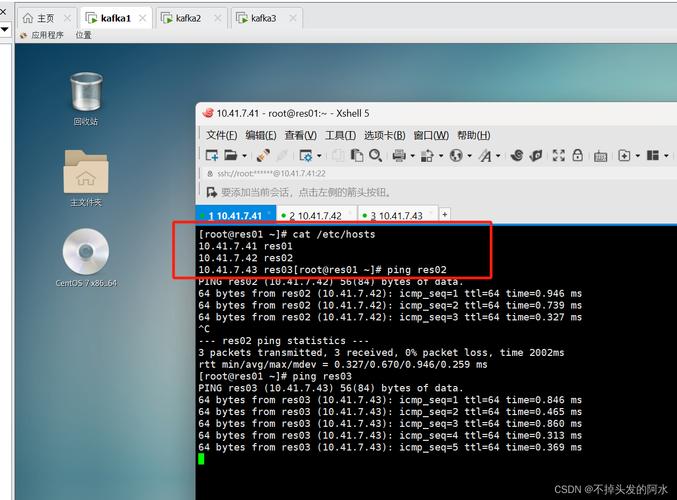Expand the new tab dropdown arrow
Image resolution: width=677 pixels, height=500 pixels.
pos(638,156)
